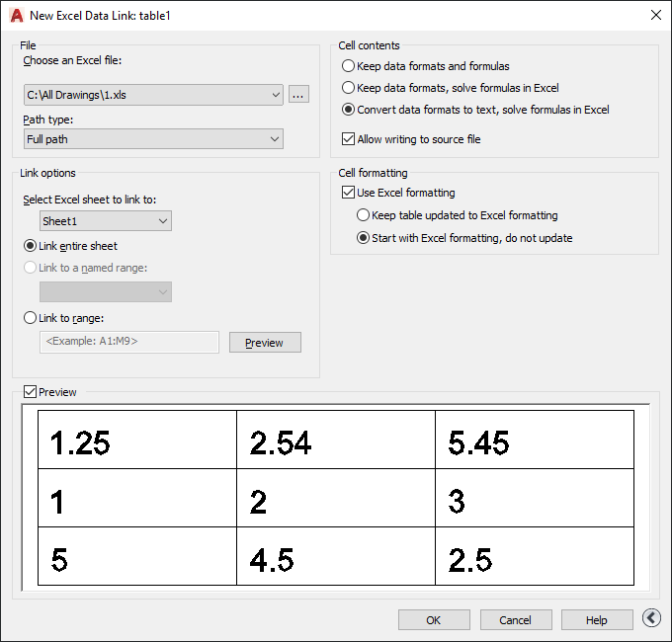This screenshot has width=672, height=642.
Task: Collapse dialog with the round arrow icon
Action: [651, 618]
